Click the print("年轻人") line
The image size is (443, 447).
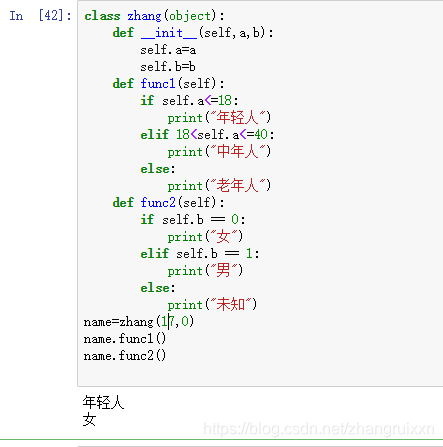(x=219, y=118)
